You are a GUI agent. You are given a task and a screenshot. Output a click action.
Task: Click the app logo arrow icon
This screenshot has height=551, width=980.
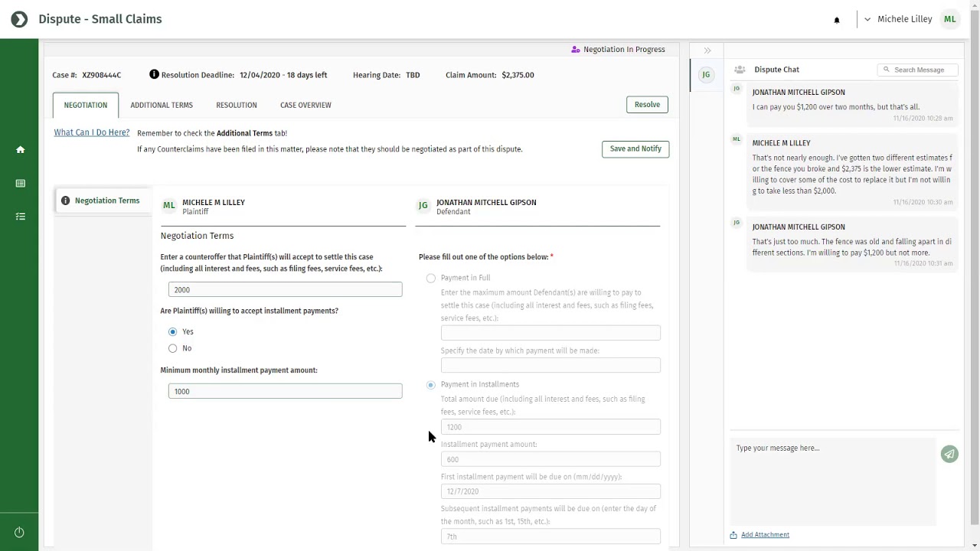pyautogui.click(x=19, y=19)
